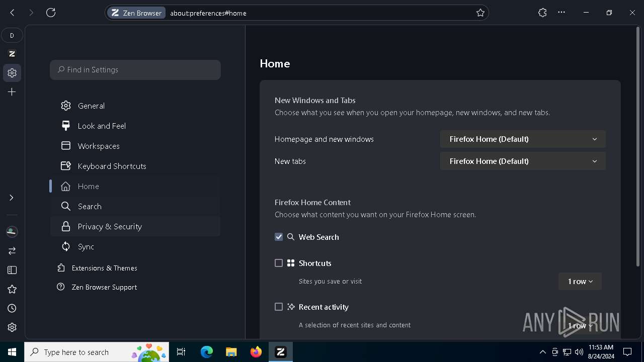The width and height of the screenshot is (644, 362).
Task: Open Zen Browser Support link
Action: tap(97, 287)
